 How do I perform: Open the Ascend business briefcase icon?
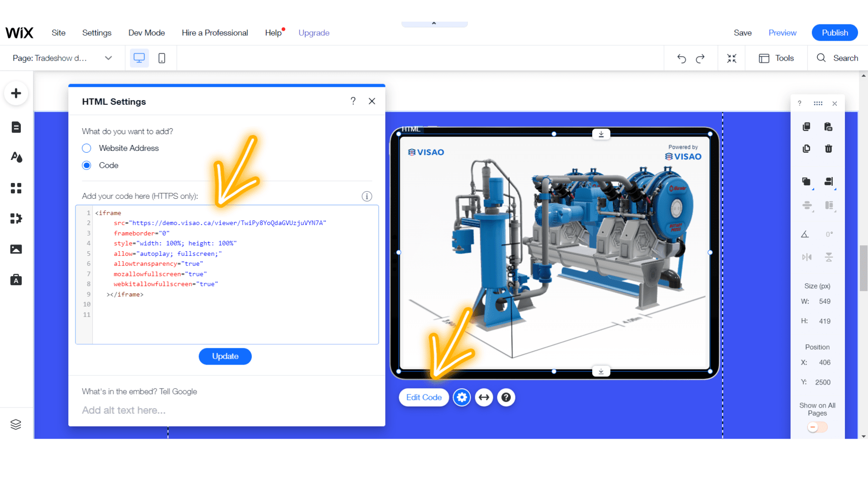coord(16,280)
